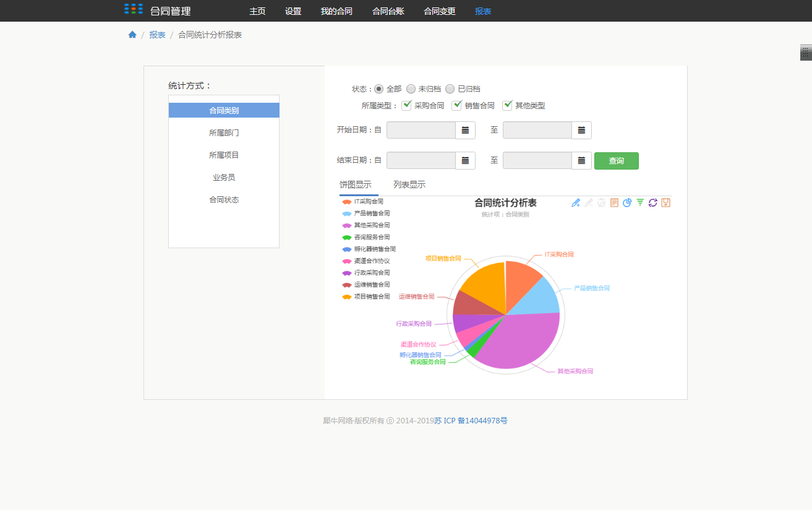Switch chart to funnel type icon

(x=640, y=202)
